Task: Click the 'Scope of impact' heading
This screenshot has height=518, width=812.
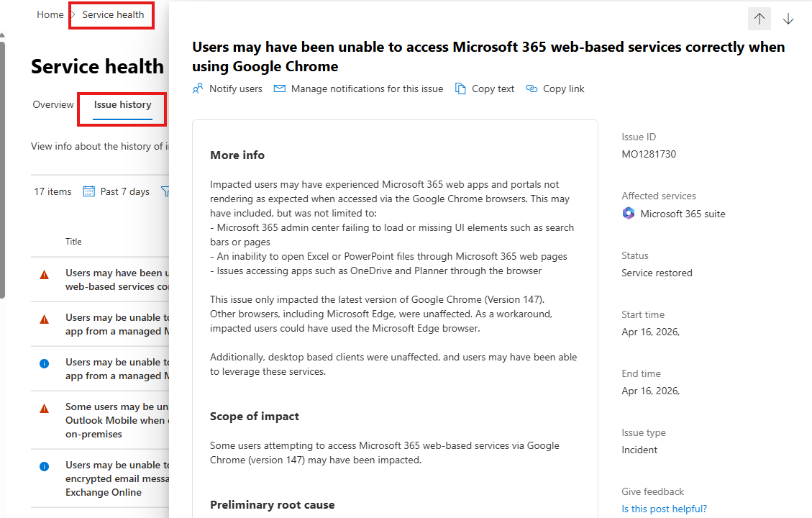Action: click(255, 416)
